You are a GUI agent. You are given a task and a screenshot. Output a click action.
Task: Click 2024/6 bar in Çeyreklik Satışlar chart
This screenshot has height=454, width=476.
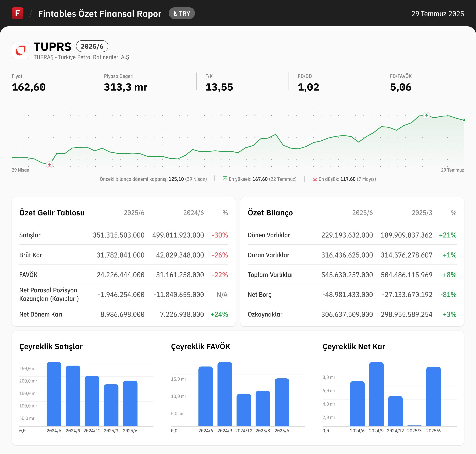click(x=54, y=394)
